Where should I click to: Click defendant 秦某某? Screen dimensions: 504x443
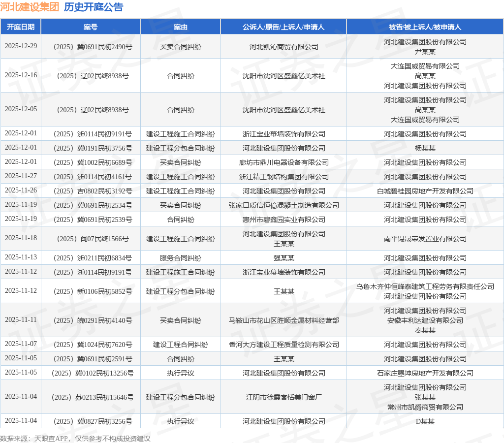tap(425, 330)
